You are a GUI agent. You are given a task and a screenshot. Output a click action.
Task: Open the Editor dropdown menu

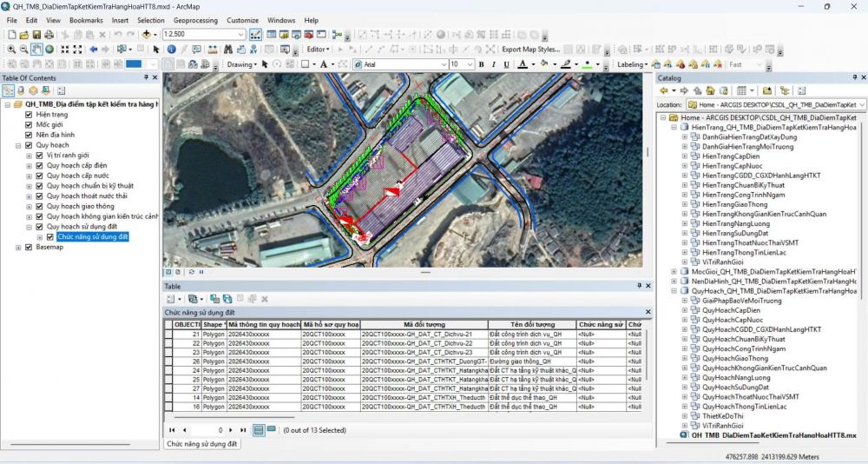[x=318, y=50]
